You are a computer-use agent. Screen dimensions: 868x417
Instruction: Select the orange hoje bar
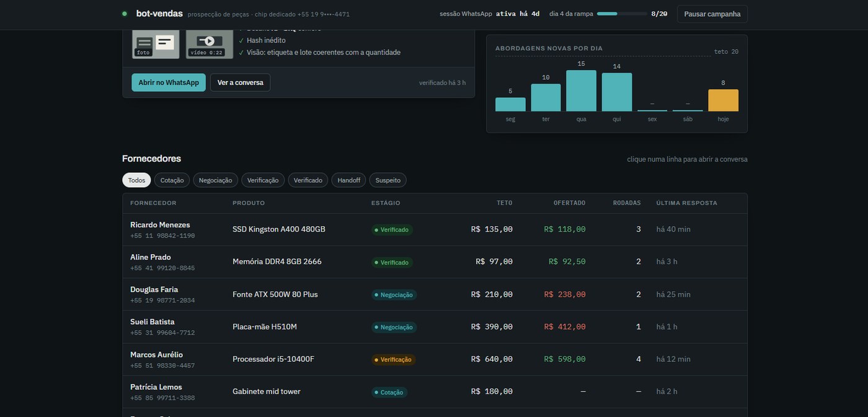click(x=724, y=100)
